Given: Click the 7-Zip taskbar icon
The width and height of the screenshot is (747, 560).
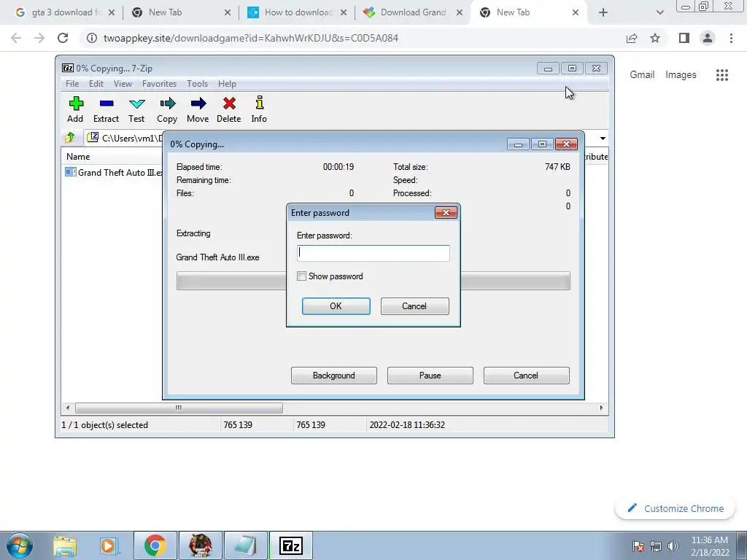Looking at the screenshot, I should click(291, 545).
